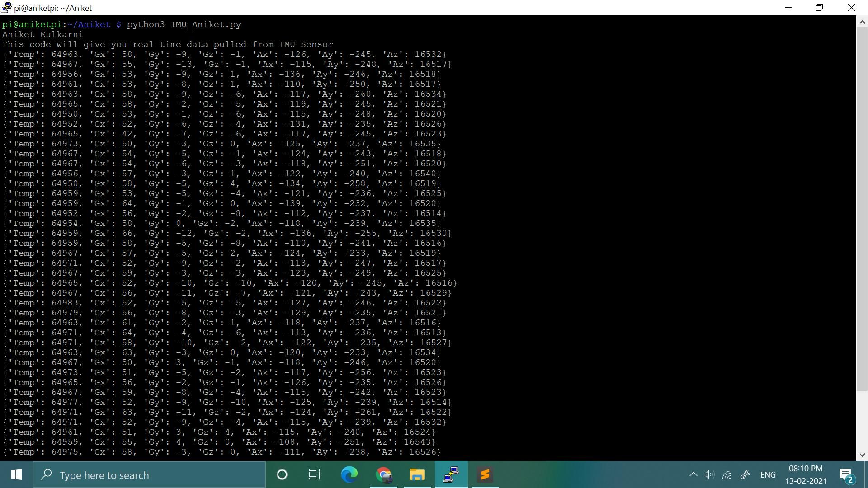
Task: Click the PuTTY icon in title bar
Action: point(6,8)
